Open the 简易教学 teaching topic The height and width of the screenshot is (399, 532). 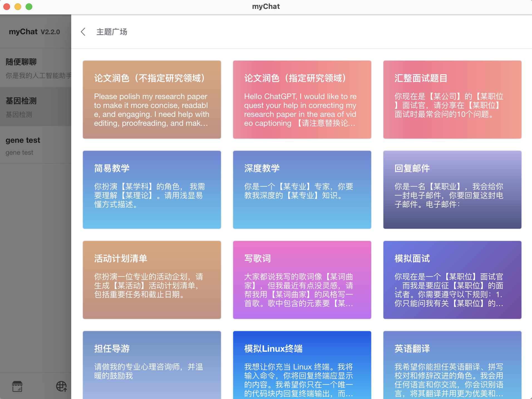coord(152,190)
